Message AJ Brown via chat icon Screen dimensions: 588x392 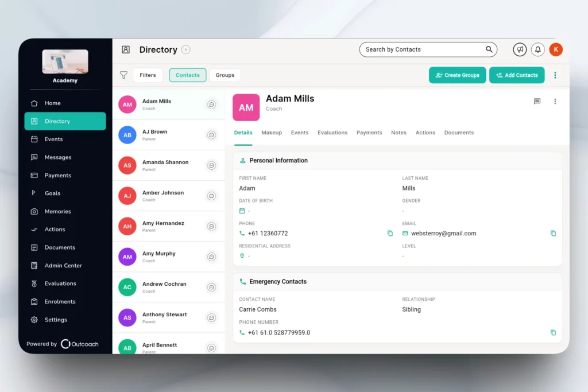click(211, 135)
